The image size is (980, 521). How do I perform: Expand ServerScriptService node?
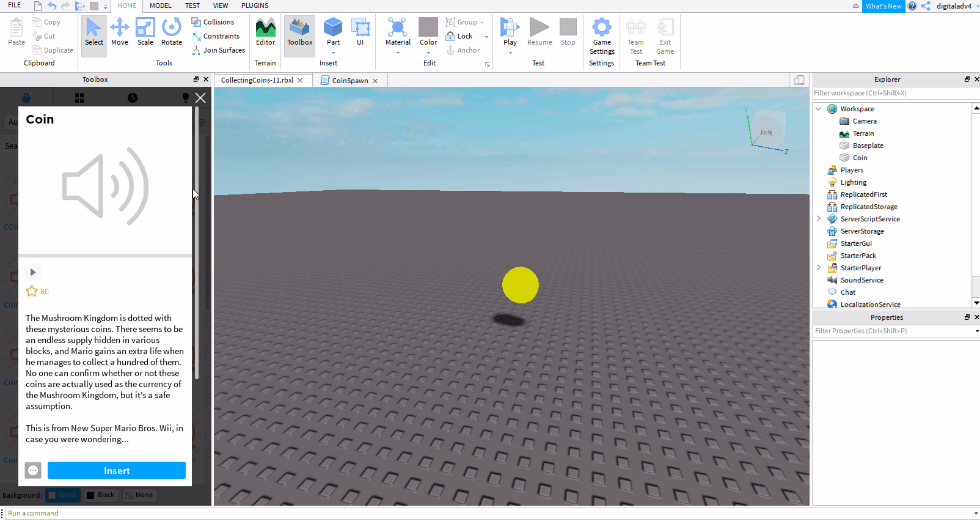[819, 218]
